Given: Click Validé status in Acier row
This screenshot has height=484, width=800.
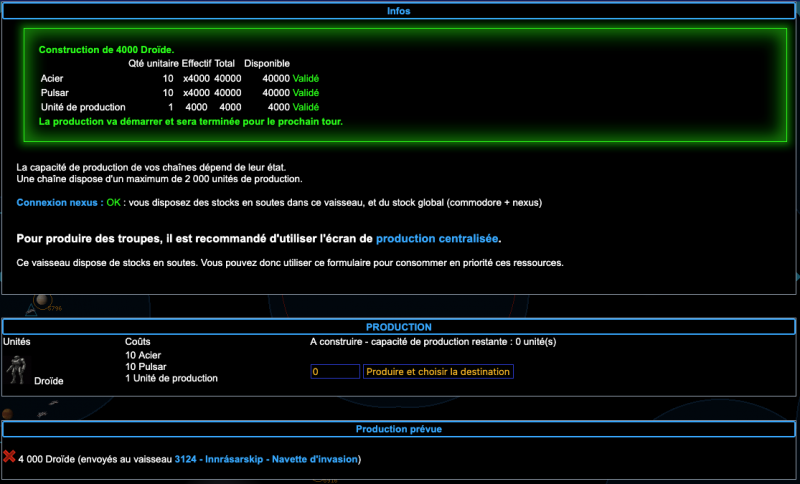Looking at the screenshot, I should point(306,79).
